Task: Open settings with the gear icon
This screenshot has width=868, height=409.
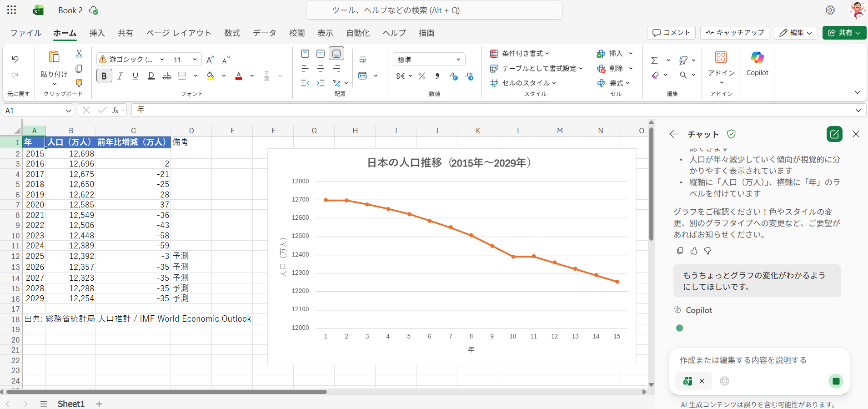Action: pyautogui.click(x=830, y=10)
